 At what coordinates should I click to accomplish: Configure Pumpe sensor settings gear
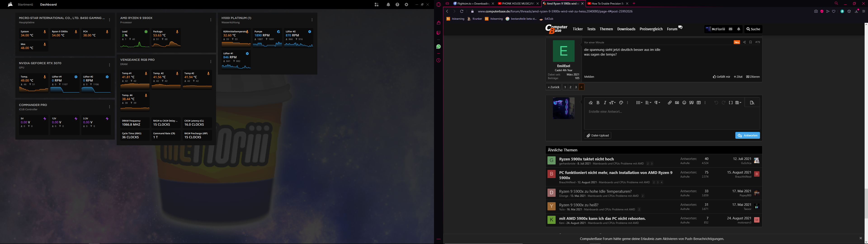coord(278,32)
